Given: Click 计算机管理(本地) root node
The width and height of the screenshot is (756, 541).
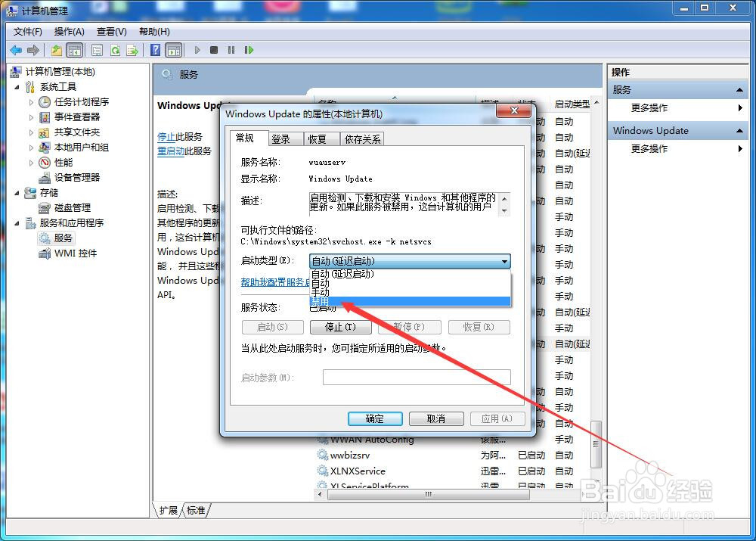Looking at the screenshot, I should click(x=60, y=71).
